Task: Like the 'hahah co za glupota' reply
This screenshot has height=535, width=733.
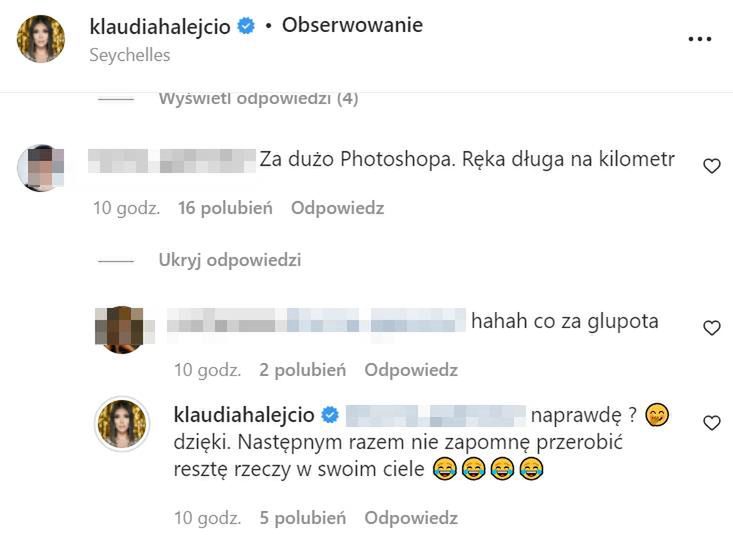Action: coord(711,328)
